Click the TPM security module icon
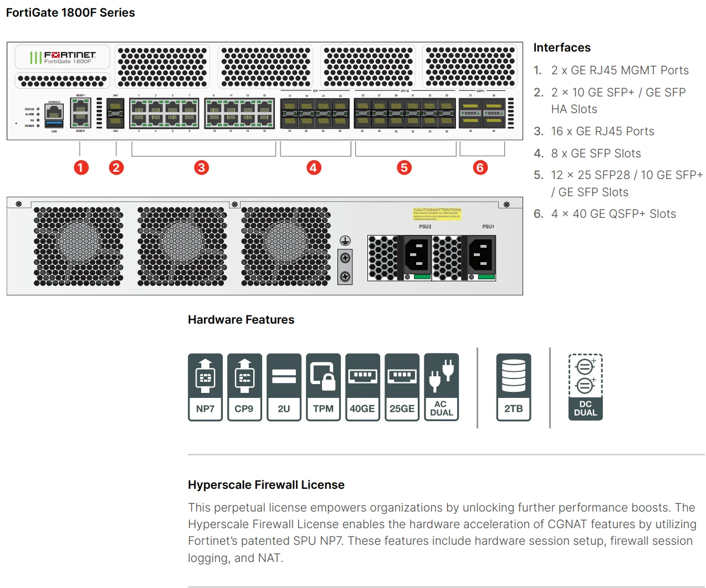Screen dimensions: 706x588 (323, 387)
